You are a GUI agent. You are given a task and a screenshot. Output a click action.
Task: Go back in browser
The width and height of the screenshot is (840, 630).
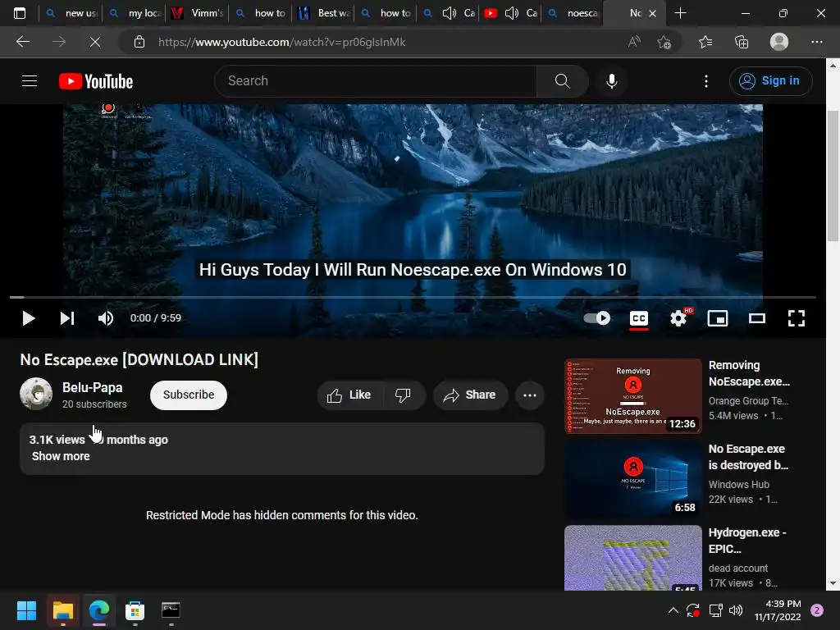[x=22, y=42]
